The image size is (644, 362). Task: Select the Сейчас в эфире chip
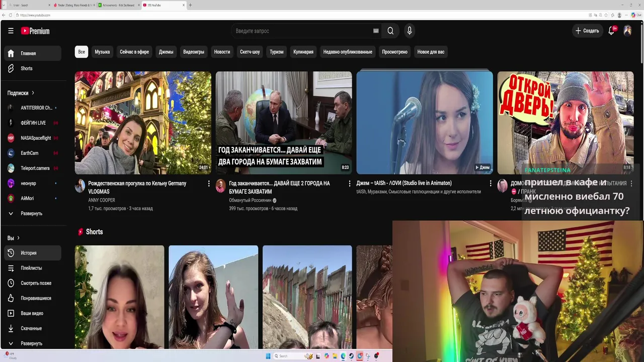pos(134,52)
